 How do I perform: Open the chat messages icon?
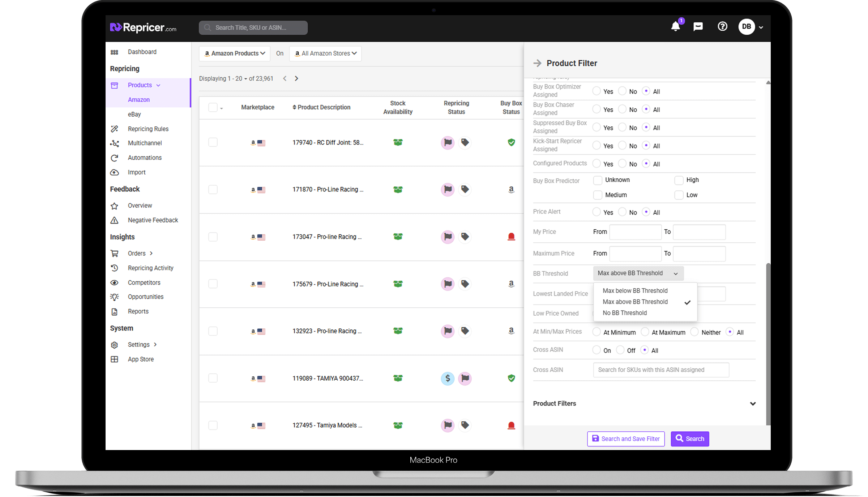698,27
